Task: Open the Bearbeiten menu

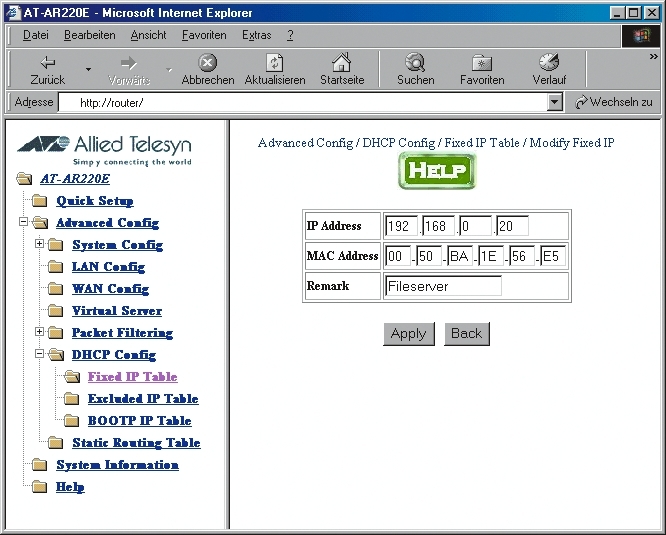Action: (x=90, y=35)
